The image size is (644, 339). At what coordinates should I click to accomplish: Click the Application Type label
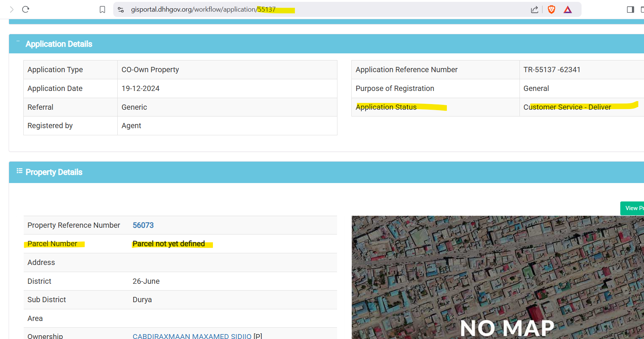coord(55,70)
